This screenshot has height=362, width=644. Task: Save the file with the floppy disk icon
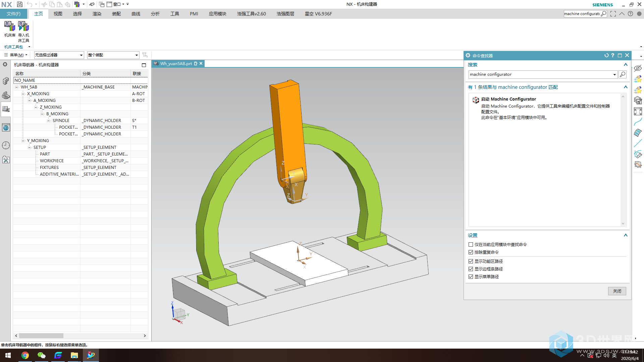[x=20, y=4]
